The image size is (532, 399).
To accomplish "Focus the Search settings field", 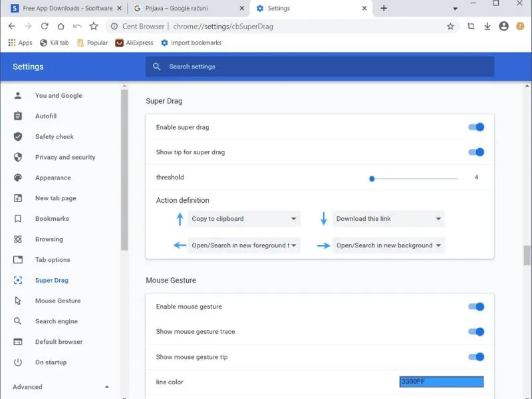I will (x=320, y=66).
